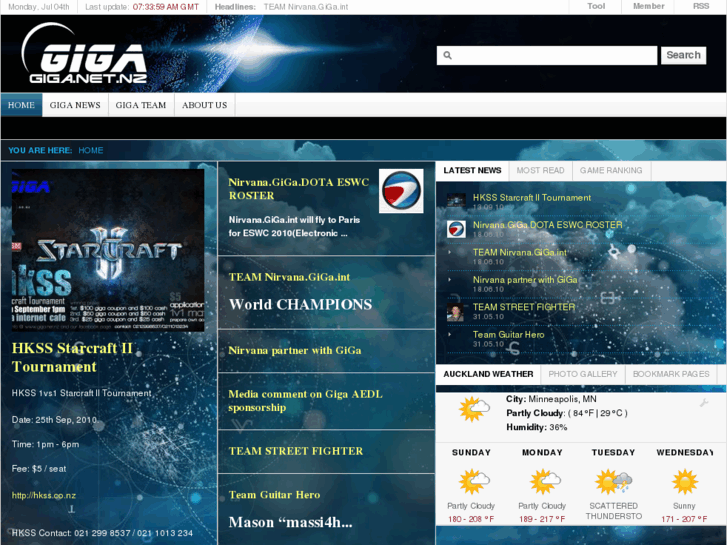Click Sunday's partly cloudy forecast icon
Screen dimensions: 727x545
click(x=474, y=481)
